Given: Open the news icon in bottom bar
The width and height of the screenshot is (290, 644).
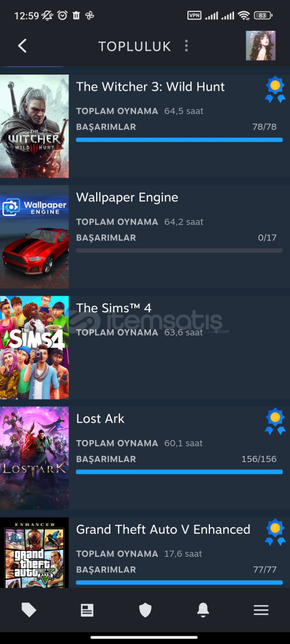Looking at the screenshot, I should click(x=87, y=611).
